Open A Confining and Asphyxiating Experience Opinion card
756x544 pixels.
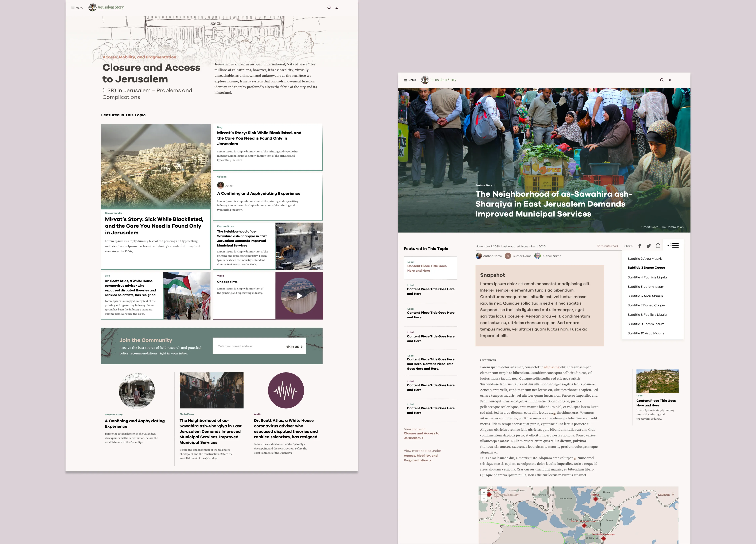click(259, 193)
